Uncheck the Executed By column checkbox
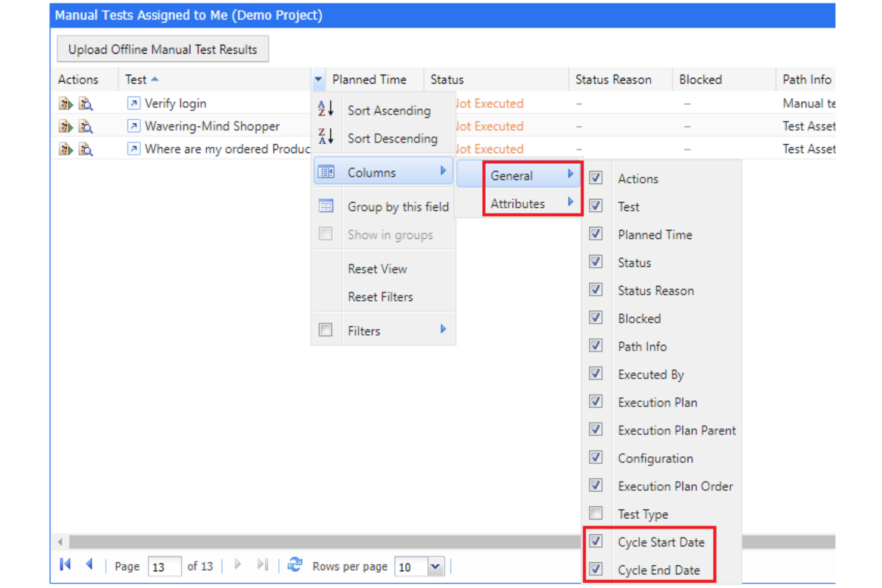Viewport: 882px width, 588px height. pos(595,374)
